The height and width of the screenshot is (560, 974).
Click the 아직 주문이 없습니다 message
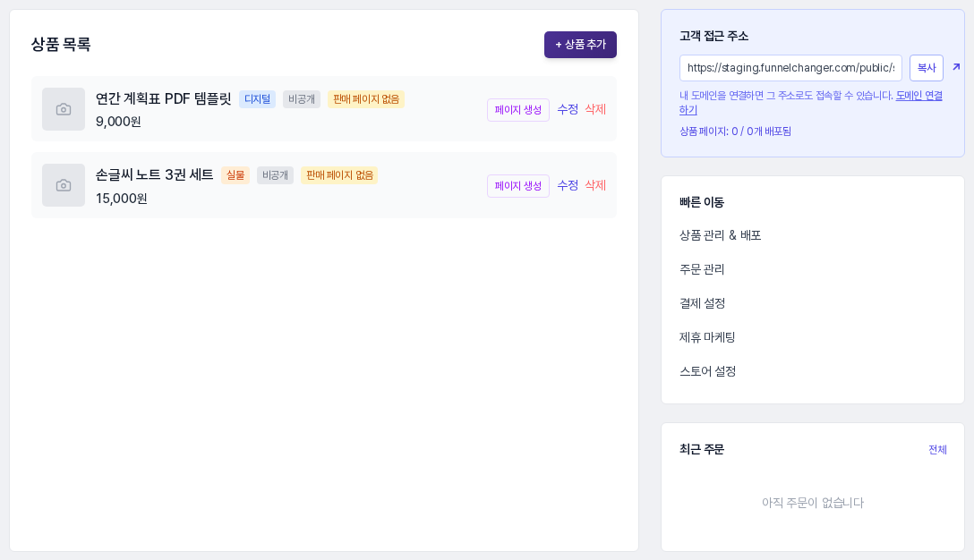[x=813, y=503]
